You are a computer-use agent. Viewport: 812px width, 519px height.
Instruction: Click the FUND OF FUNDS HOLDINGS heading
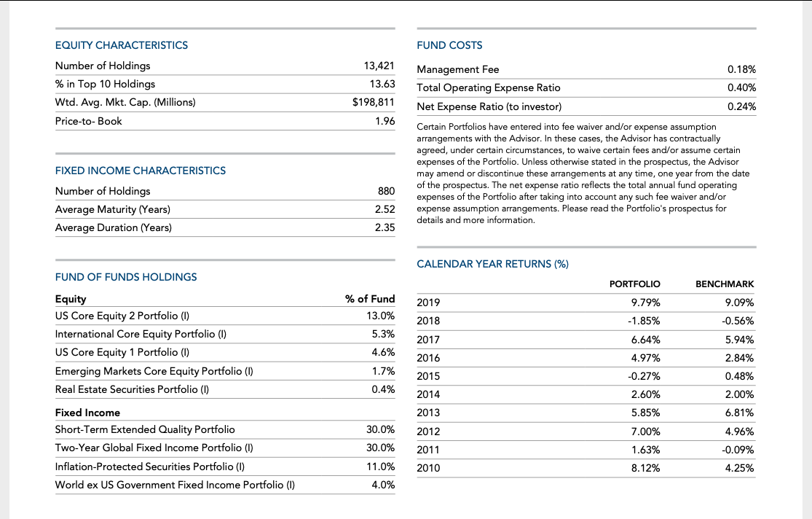pyautogui.click(x=126, y=277)
